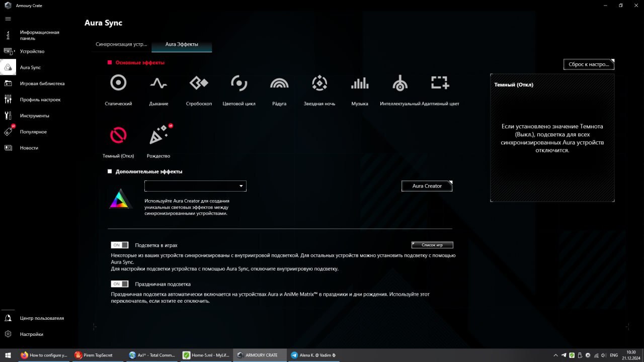Click the Настройки sidebar label
The width and height of the screenshot is (644, 362).
tap(32, 334)
